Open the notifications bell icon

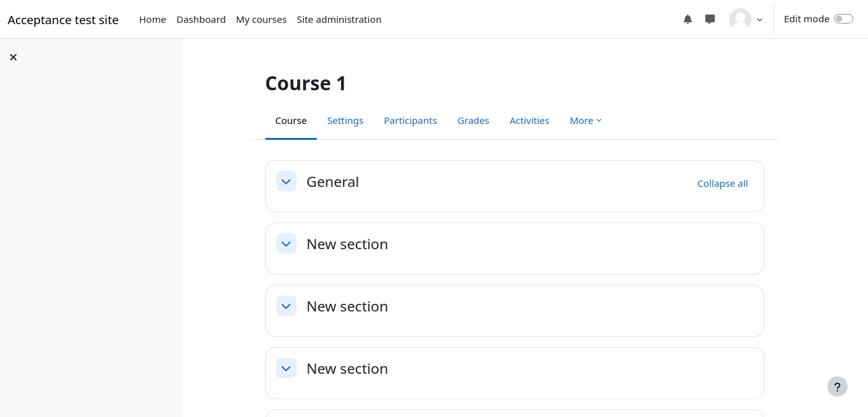coord(687,19)
